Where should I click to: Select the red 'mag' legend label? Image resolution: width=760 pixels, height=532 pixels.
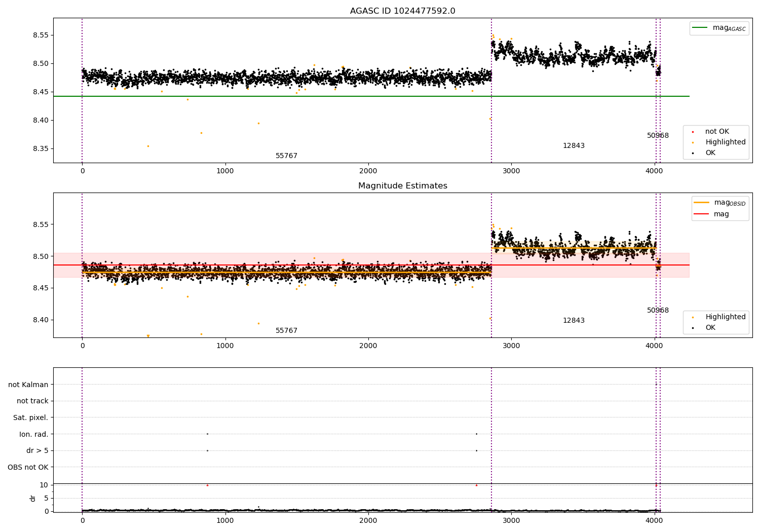721,214
